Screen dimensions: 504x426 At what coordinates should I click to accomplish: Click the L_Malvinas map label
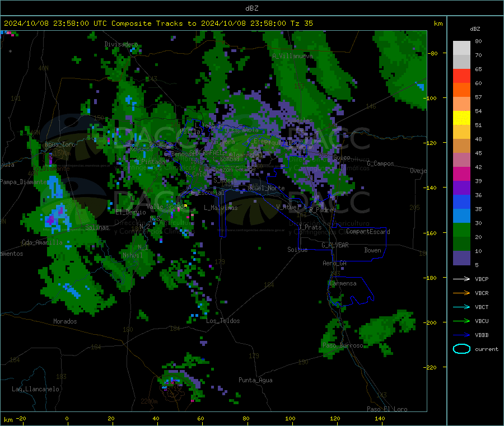point(221,208)
